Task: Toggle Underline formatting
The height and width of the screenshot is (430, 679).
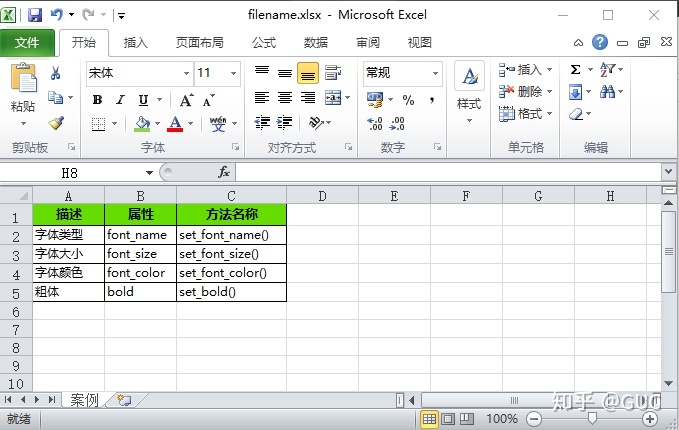Action: (143, 100)
